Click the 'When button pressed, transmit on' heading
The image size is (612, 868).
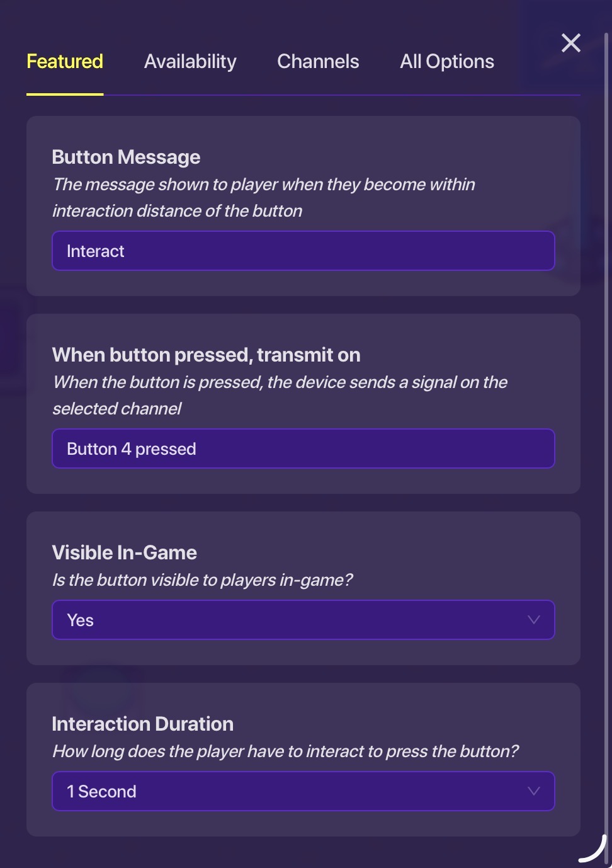(206, 355)
